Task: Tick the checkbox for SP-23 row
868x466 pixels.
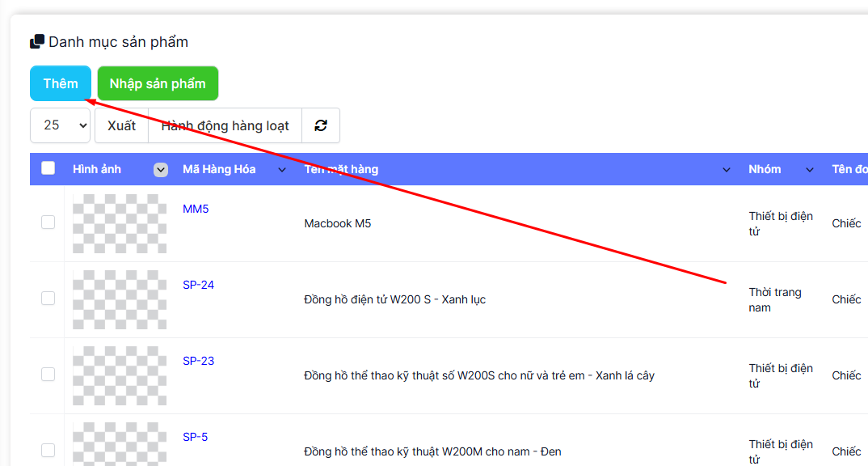Action: click(x=48, y=375)
